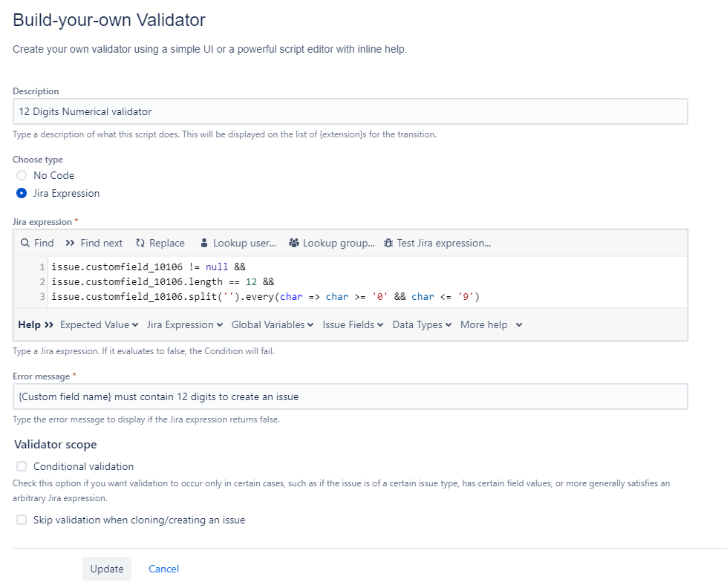Click the Cancel link
The image size is (727, 588).
click(x=163, y=569)
